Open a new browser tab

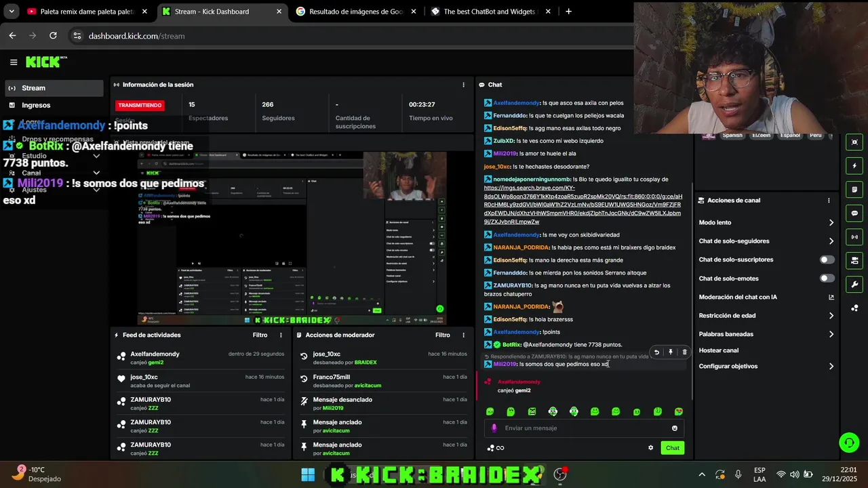pos(568,12)
